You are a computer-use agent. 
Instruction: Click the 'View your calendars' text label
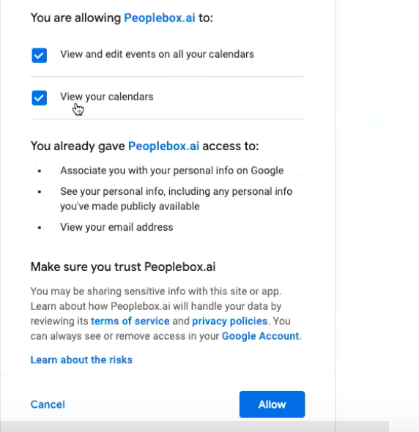tap(107, 97)
